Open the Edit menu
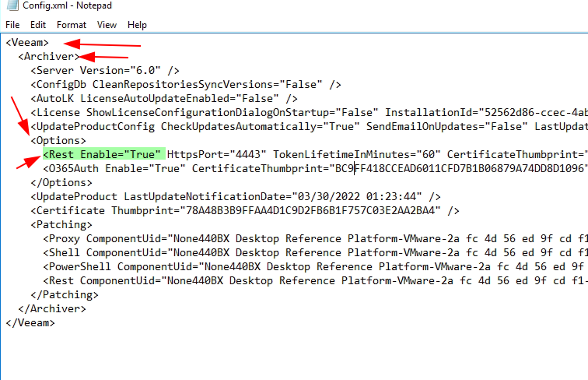The image size is (588, 380). tap(38, 25)
